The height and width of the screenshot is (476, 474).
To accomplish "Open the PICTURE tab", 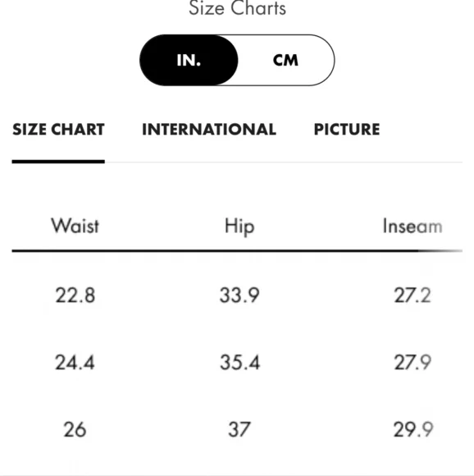I will coord(347,130).
